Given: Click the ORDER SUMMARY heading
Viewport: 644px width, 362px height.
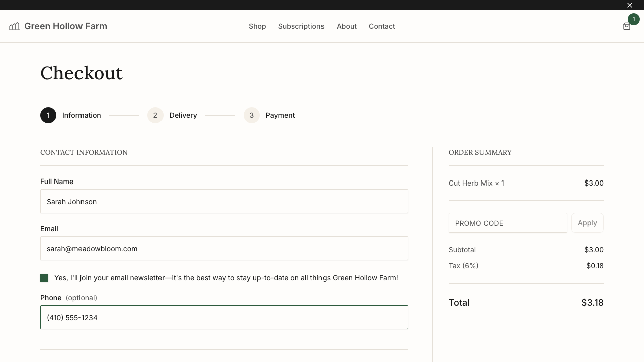Looking at the screenshot, I should 480,152.
